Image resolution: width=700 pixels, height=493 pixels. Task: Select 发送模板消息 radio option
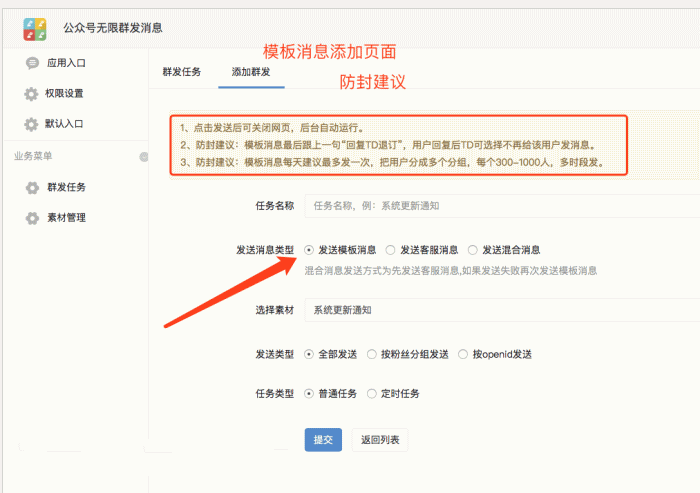tap(309, 250)
